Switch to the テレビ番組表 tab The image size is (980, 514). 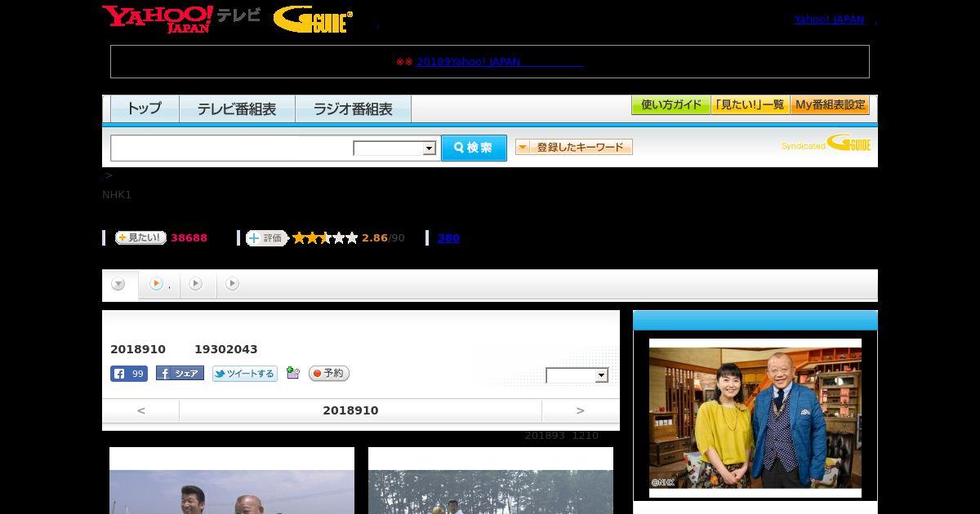coord(237,109)
